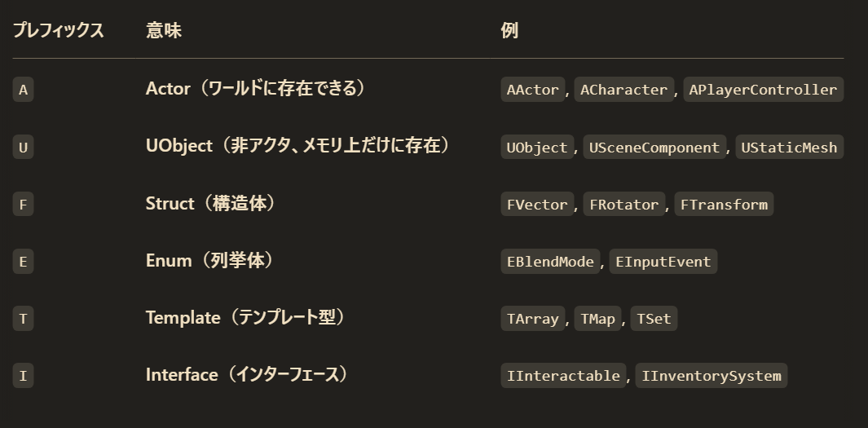Viewport: 868px width, 428px height.
Task: Click the IInteractable code tag
Action: coord(563,375)
